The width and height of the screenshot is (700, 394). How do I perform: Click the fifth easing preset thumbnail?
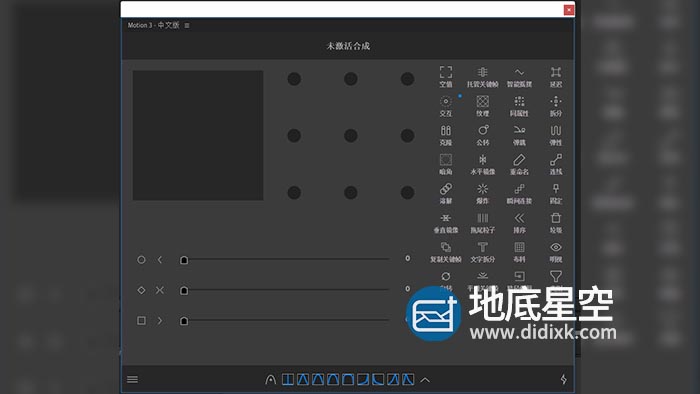[x=348, y=380]
